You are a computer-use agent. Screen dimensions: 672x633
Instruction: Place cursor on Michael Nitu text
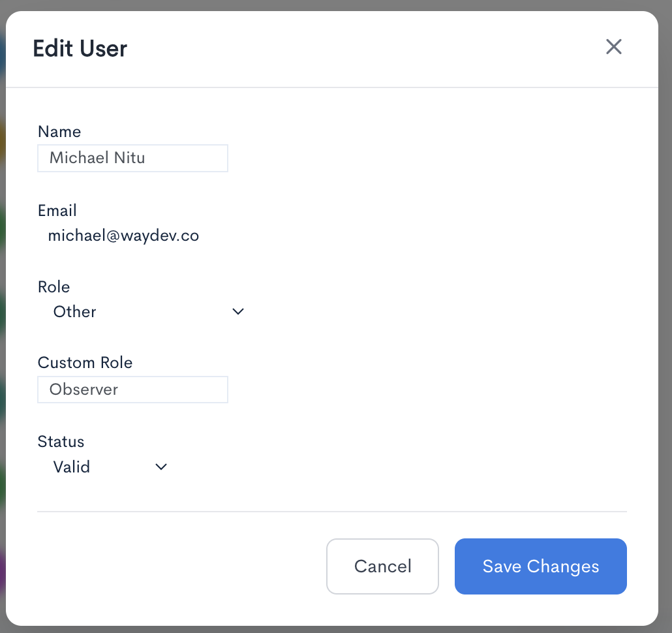tap(97, 158)
